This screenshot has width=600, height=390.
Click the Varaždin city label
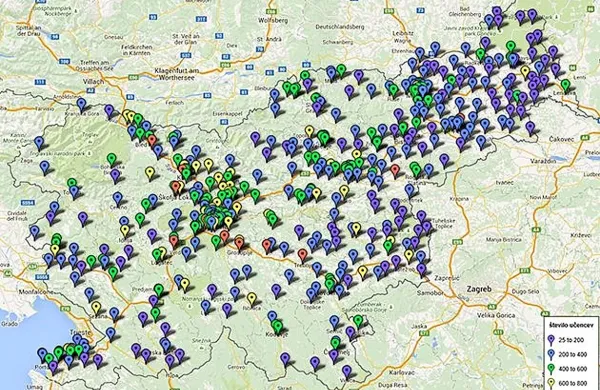pyautogui.click(x=543, y=162)
